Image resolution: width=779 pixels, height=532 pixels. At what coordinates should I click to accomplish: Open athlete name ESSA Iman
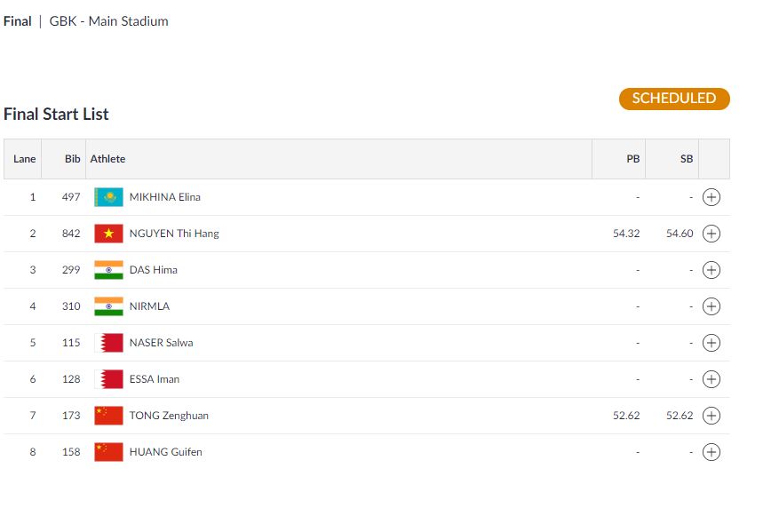[155, 379]
